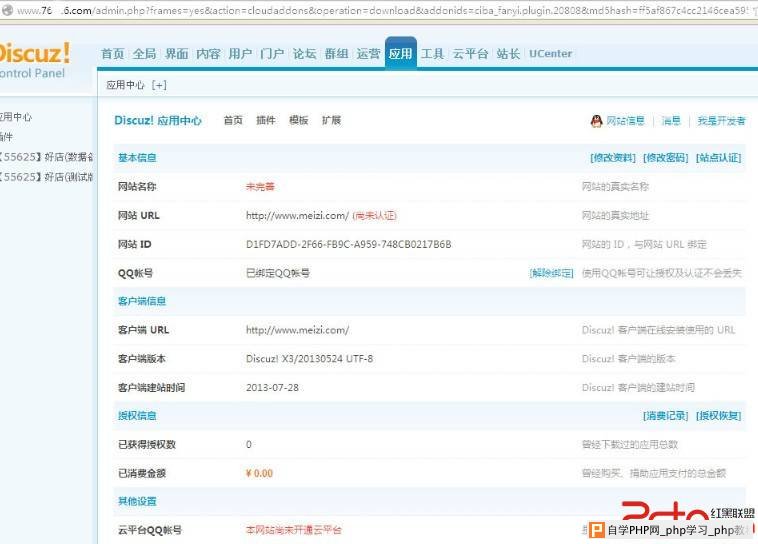758x544 pixels.
Task: Open the 论坛 menu item
Action: 304,54
